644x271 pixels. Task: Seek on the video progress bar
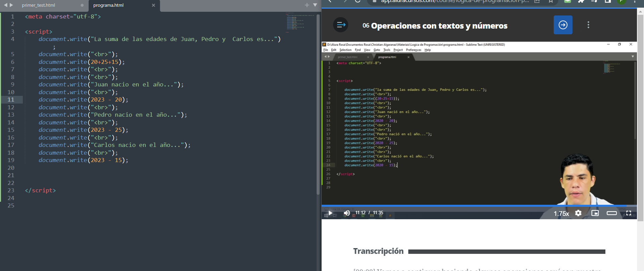tap(479, 205)
